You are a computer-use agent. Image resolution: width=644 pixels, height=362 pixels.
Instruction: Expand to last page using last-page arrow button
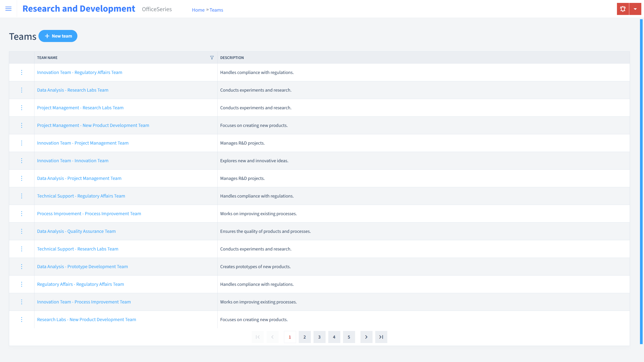(381, 337)
